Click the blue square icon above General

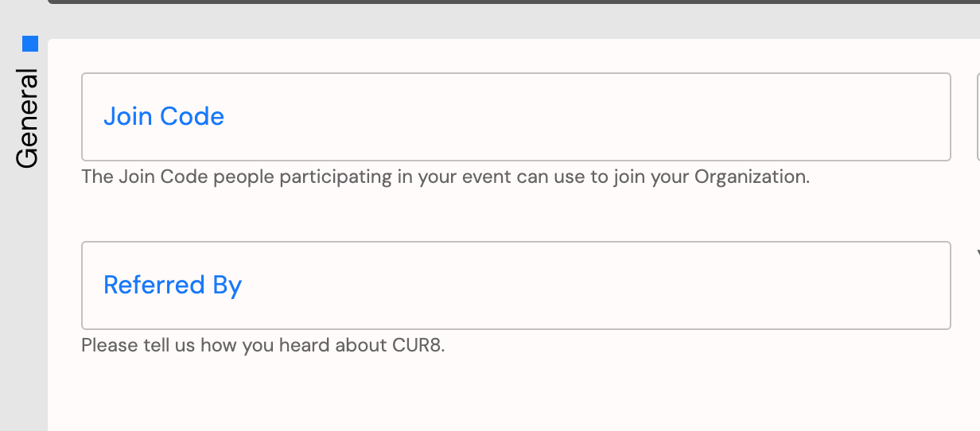click(x=30, y=43)
